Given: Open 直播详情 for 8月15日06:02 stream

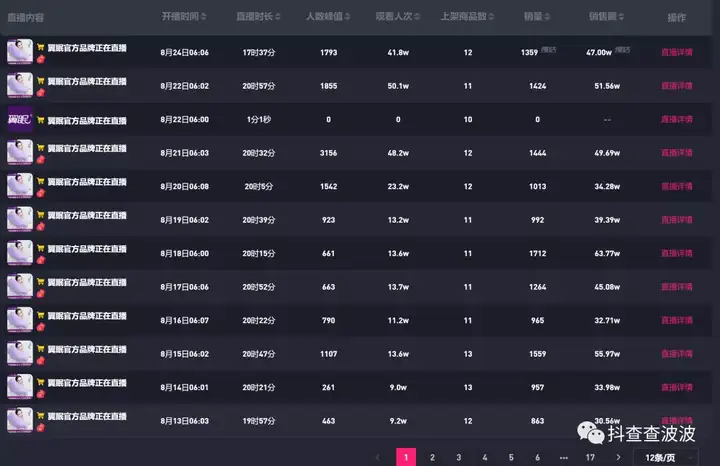Looking at the screenshot, I should (677, 354).
